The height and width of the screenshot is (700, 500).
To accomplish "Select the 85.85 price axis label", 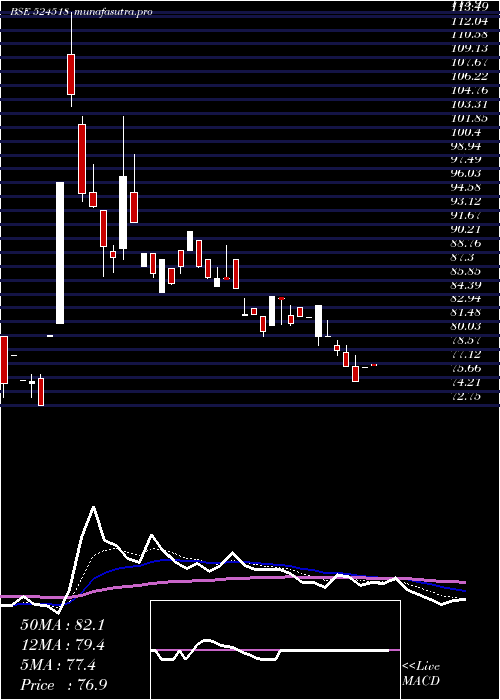I will (x=467, y=271).
